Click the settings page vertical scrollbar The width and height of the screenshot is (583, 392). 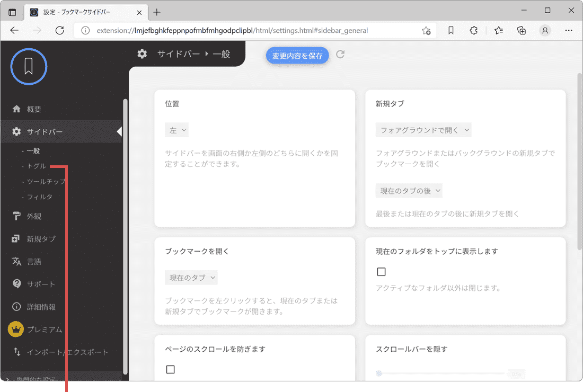click(579, 162)
